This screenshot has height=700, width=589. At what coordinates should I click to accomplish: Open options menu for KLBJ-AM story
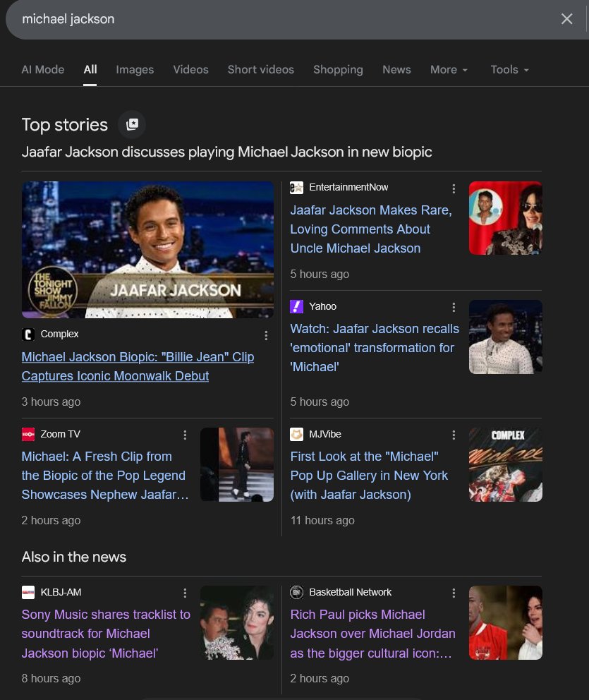coord(186,593)
